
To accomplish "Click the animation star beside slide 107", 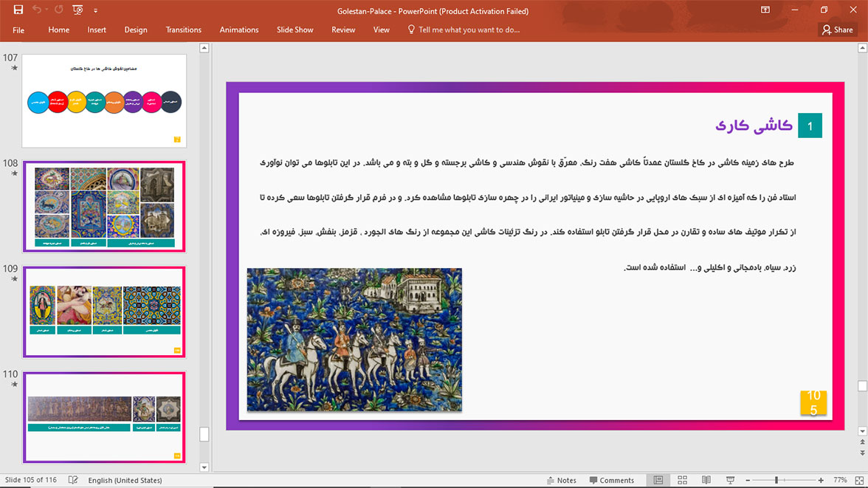I will point(15,68).
